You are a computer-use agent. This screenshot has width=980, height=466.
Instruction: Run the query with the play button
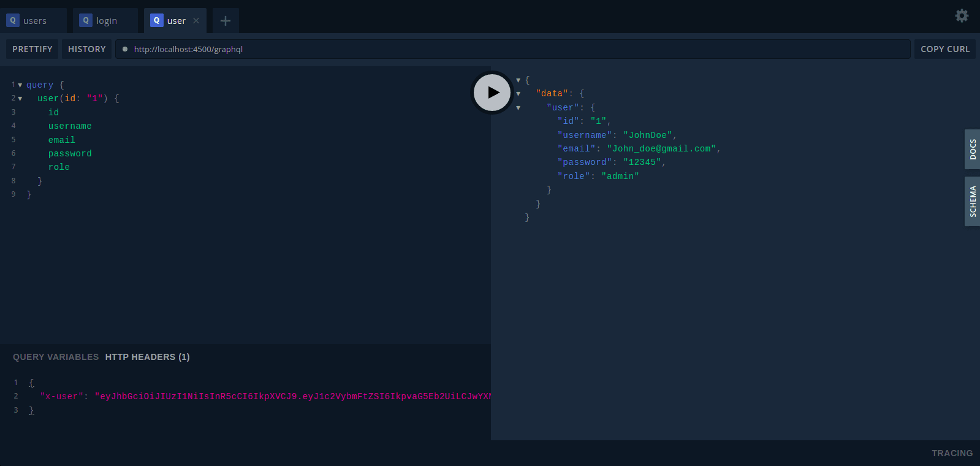pos(492,93)
